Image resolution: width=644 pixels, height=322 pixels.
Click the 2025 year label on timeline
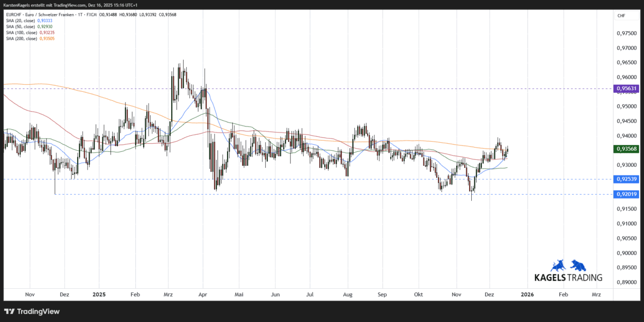[x=99, y=294]
